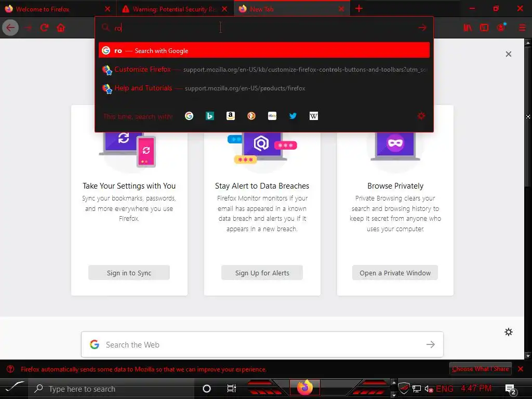532x399 pixels.
Task: Focus the address bar text field
Action: tap(264, 28)
